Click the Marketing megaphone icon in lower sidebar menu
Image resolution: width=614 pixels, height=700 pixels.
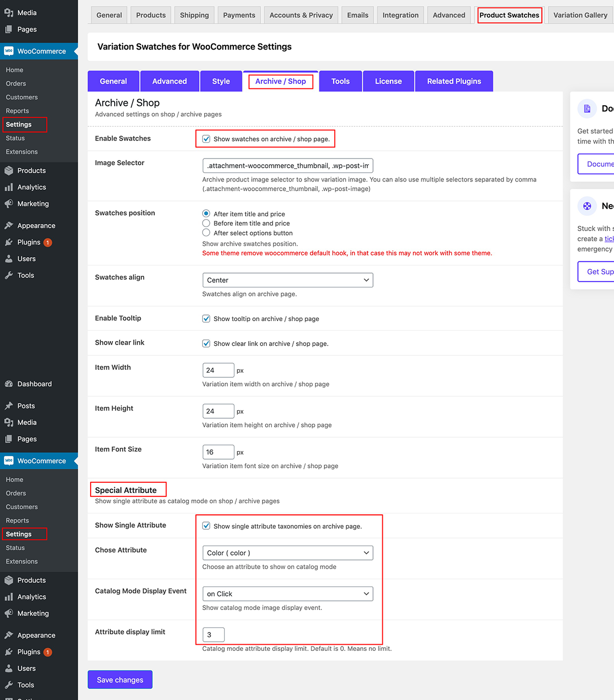click(x=9, y=613)
